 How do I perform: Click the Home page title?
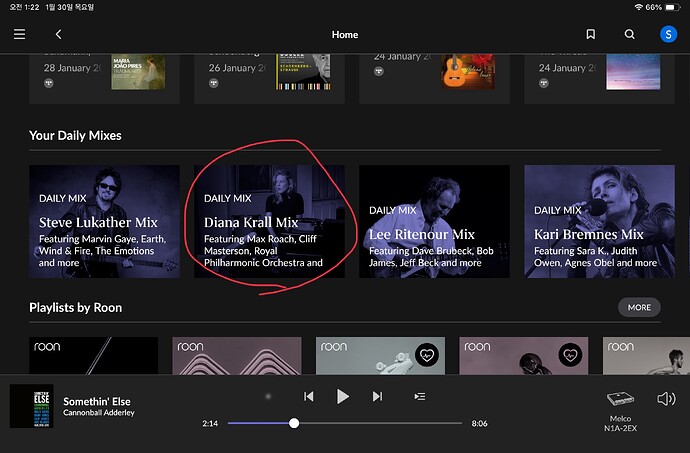click(345, 35)
